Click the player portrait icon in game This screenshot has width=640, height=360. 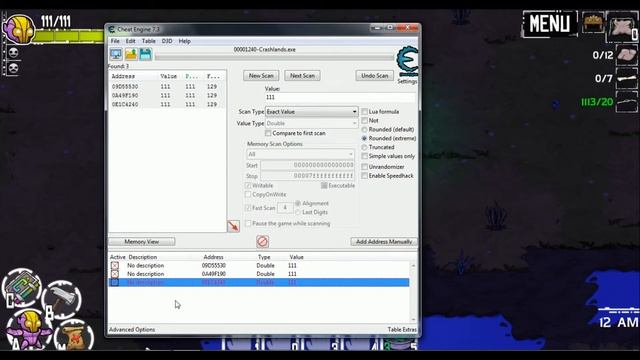coord(19,29)
